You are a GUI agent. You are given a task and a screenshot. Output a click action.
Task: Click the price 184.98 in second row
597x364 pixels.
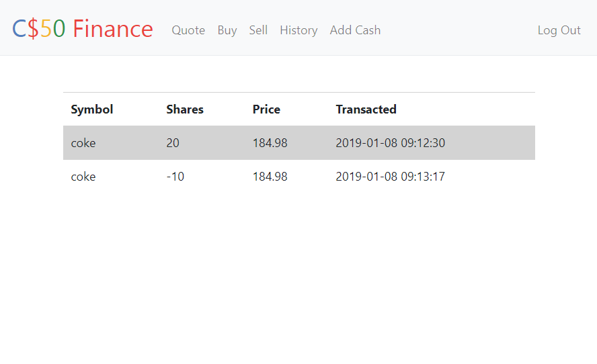(270, 177)
